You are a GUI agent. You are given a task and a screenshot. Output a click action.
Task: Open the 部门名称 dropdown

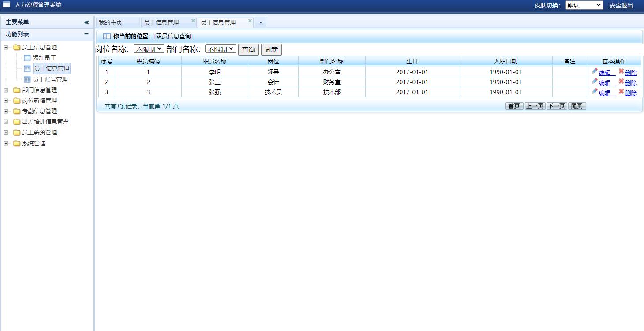[x=220, y=49]
